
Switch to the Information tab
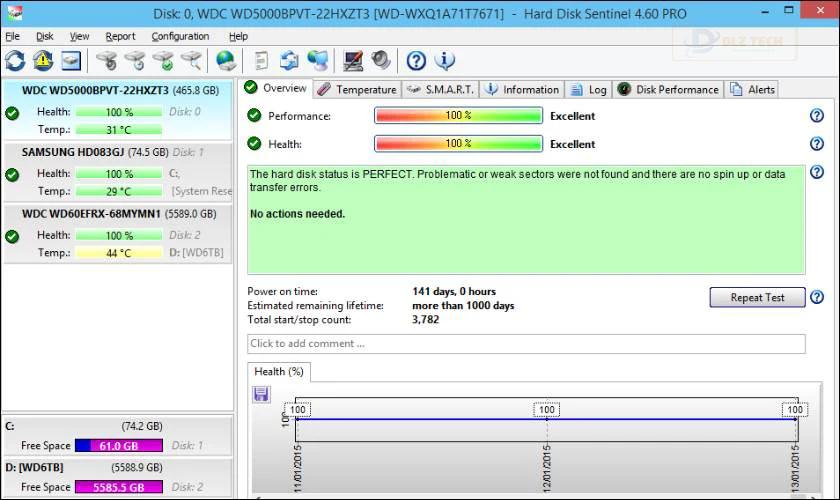point(522,89)
